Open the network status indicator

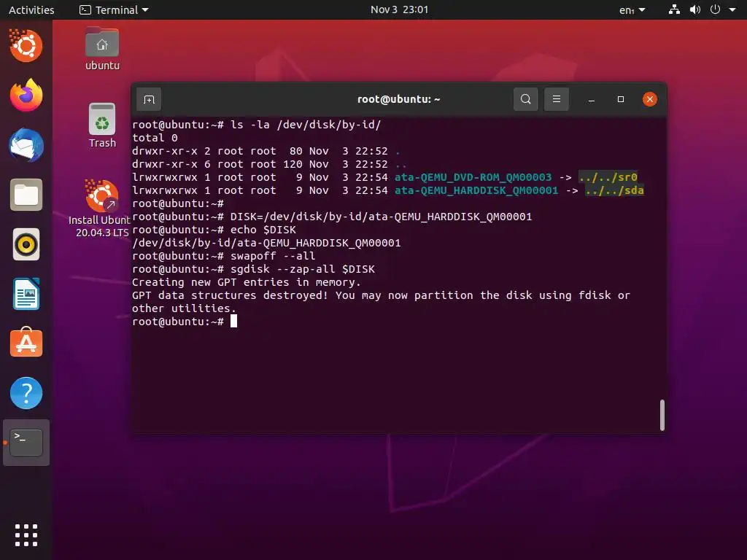[x=674, y=9]
